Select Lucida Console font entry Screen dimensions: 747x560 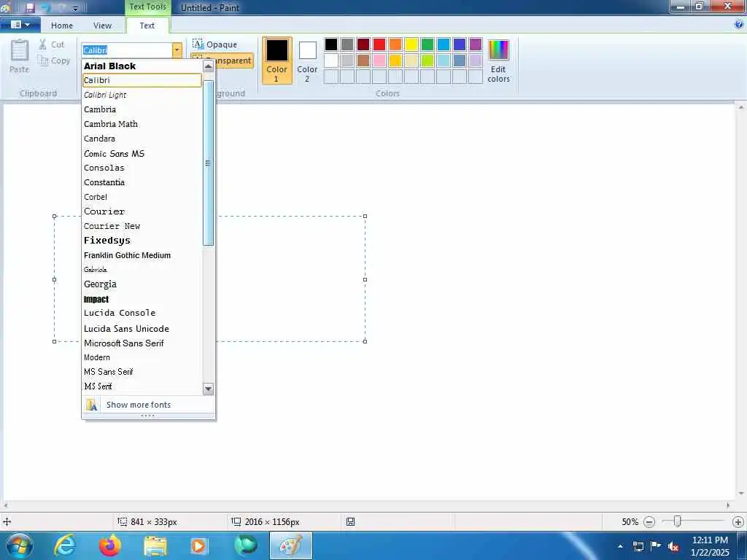click(x=142, y=313)
